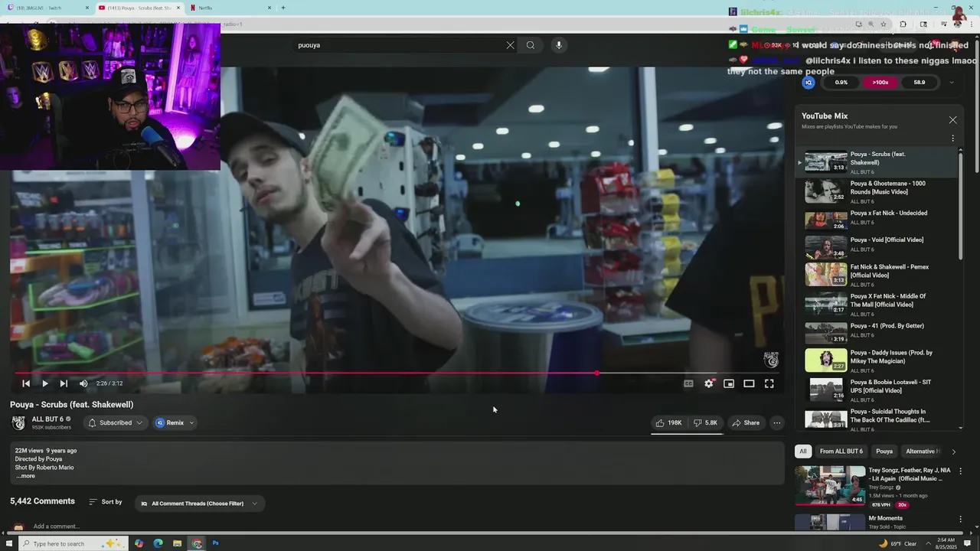Select the Alternative filter chip
980x551 pixels.
[922, 452]
